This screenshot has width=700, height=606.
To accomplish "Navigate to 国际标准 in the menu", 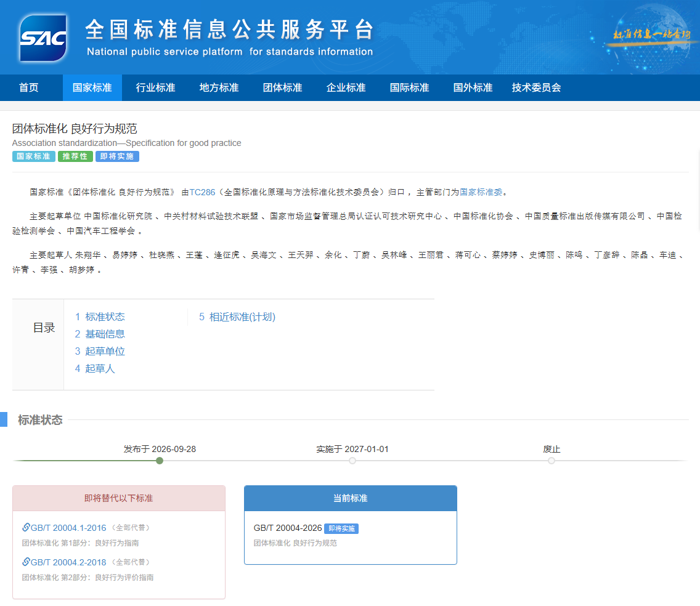I will click(x=409, y=87).
